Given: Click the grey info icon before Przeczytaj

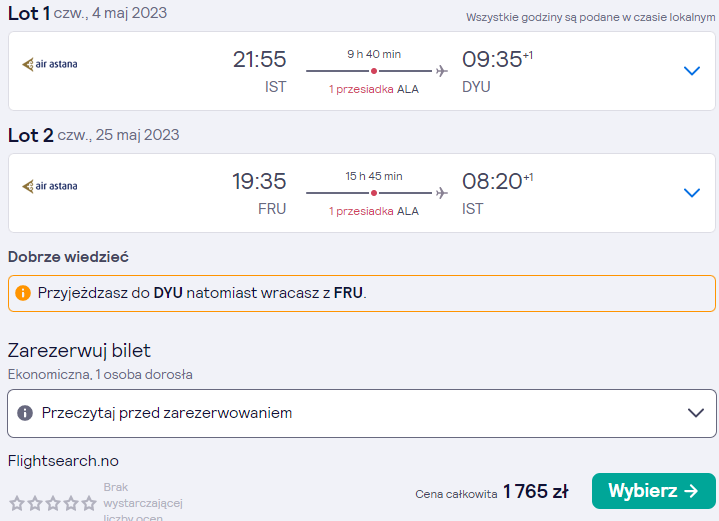Looking at the screenshot, I should pyautogui.click(x=25, y=413).
